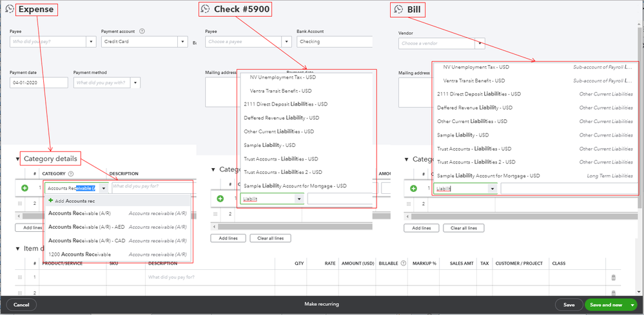The image size is (644, 315).
Task: Select Accounts Receivable (A/R) - AED option
Action: [x=117, y=227]
